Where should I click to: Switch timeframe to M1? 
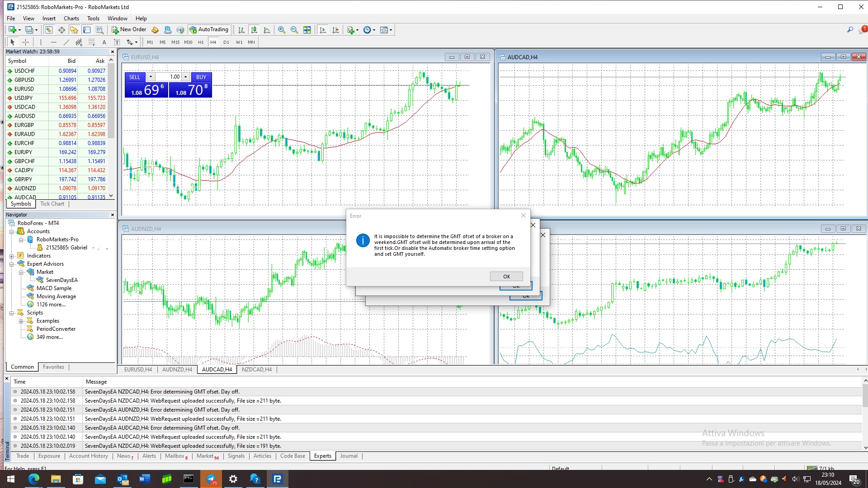(150, 42)
